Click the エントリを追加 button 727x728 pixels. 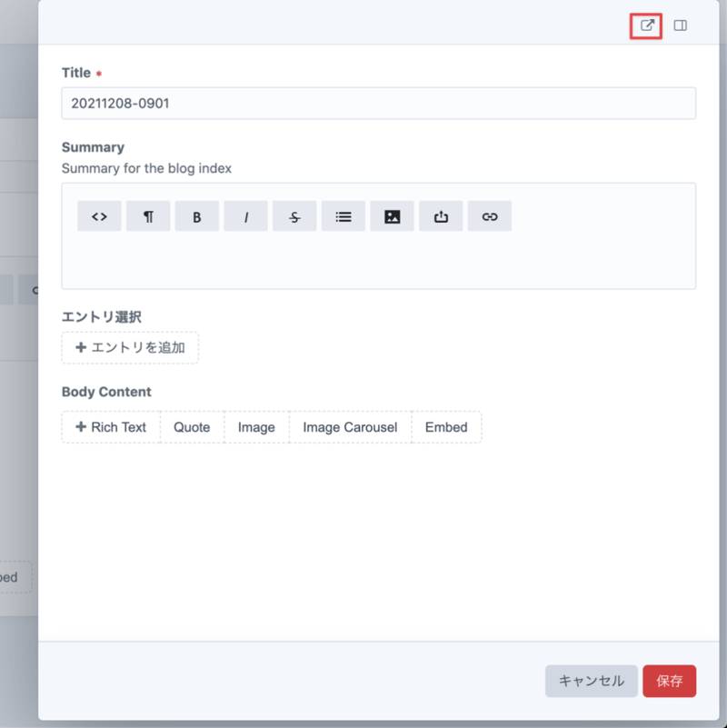[130, 347]
